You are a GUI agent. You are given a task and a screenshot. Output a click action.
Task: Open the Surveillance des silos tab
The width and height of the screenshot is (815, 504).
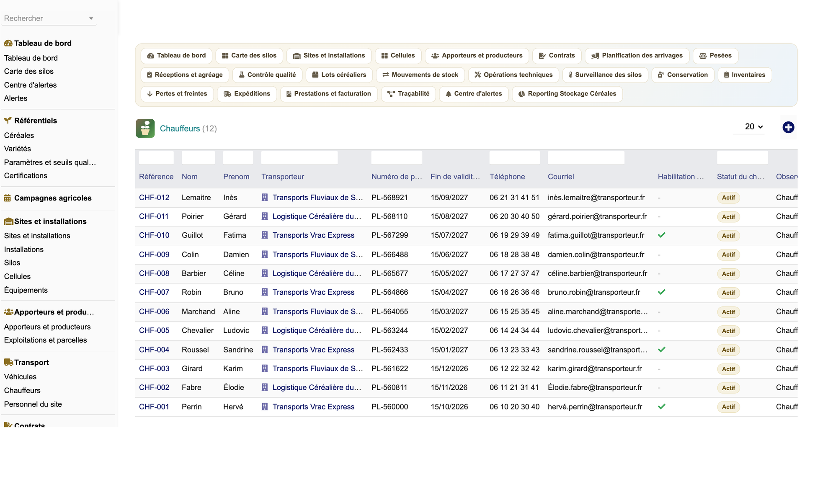[605, 75]
